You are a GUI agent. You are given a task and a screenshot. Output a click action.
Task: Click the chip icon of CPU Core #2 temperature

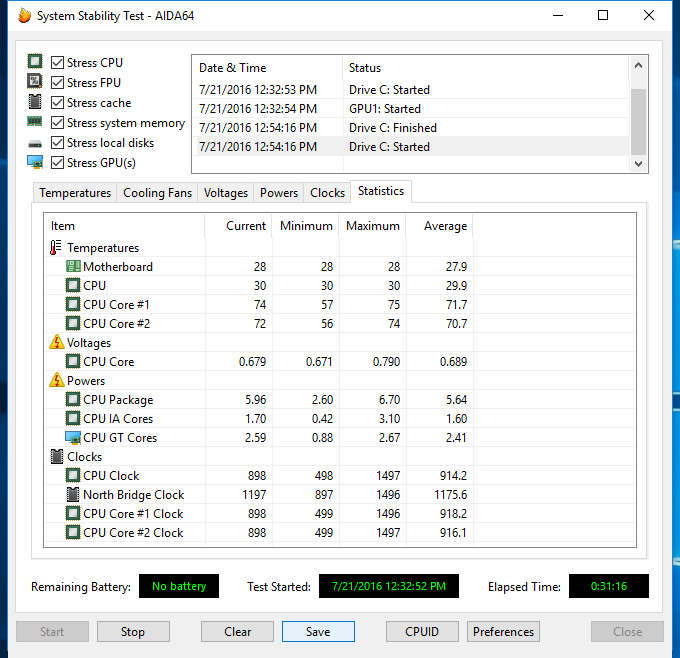(73, 324)
